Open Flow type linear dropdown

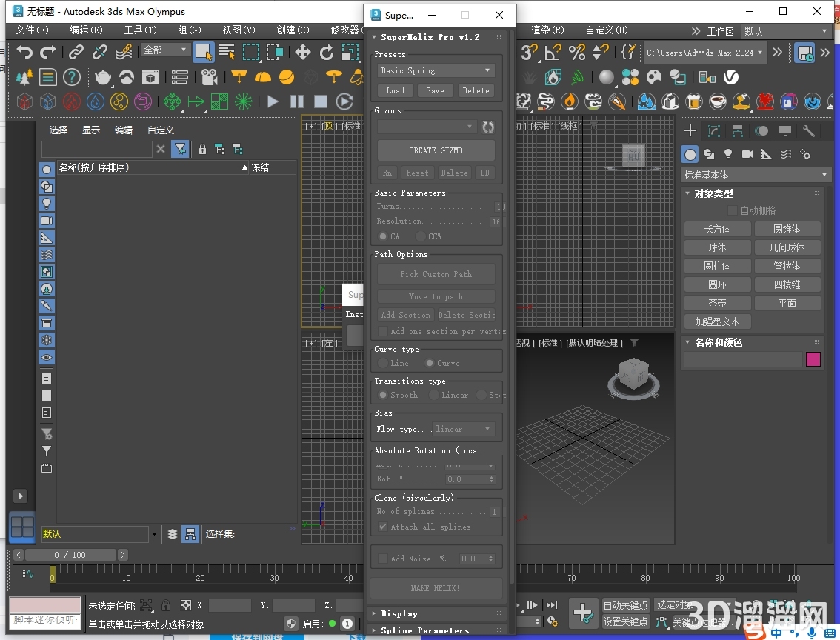(x=464, y=429)
